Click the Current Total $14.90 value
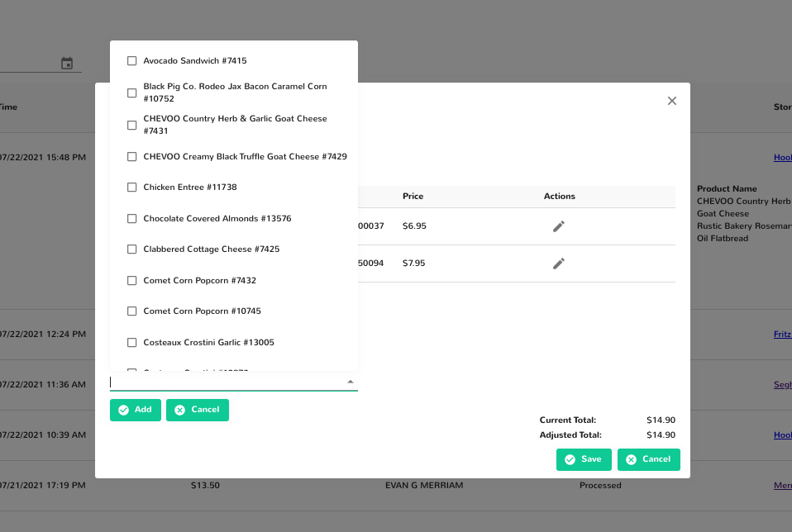The width and height of the screenshot is (792, 532). coord(661,420)
